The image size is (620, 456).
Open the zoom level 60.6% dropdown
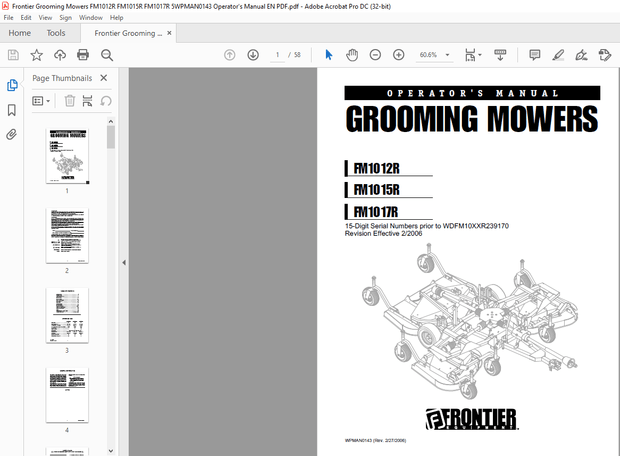(447, 55)
